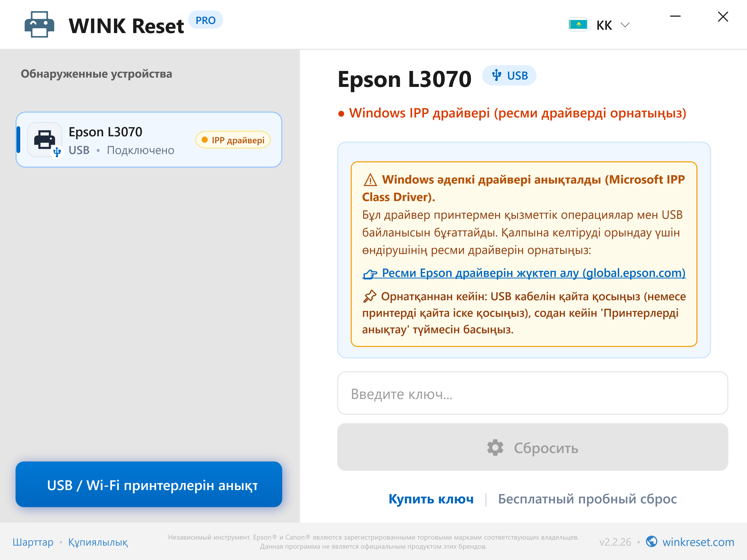The height and width of the screenshot is (560, 747).
Task: Click USB / Wi-Fi принтерлерін анықт button
Action: [x=149, y=484]
